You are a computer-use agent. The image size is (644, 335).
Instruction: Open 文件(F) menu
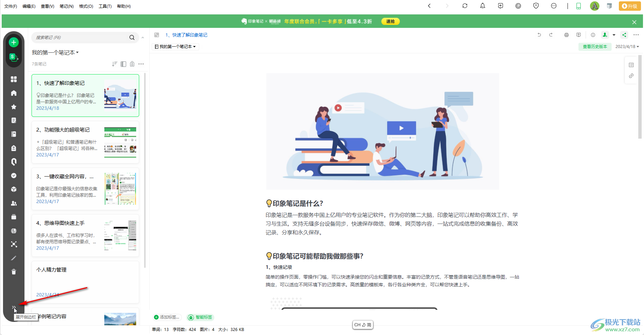coord(11,6)
